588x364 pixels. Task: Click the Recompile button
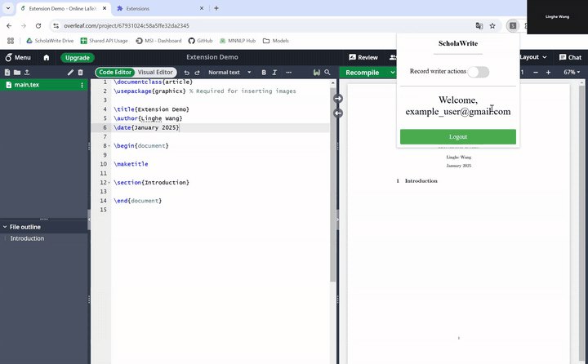[x=363, y=73]
